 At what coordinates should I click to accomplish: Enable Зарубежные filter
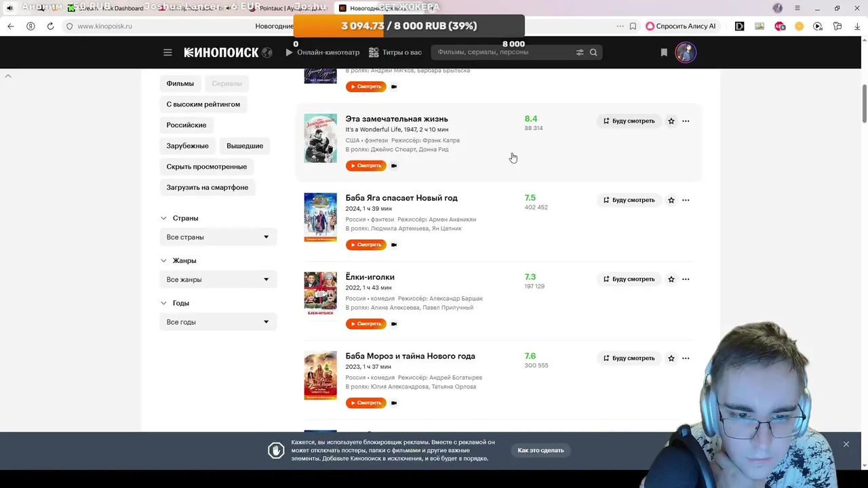coord(188,146)
